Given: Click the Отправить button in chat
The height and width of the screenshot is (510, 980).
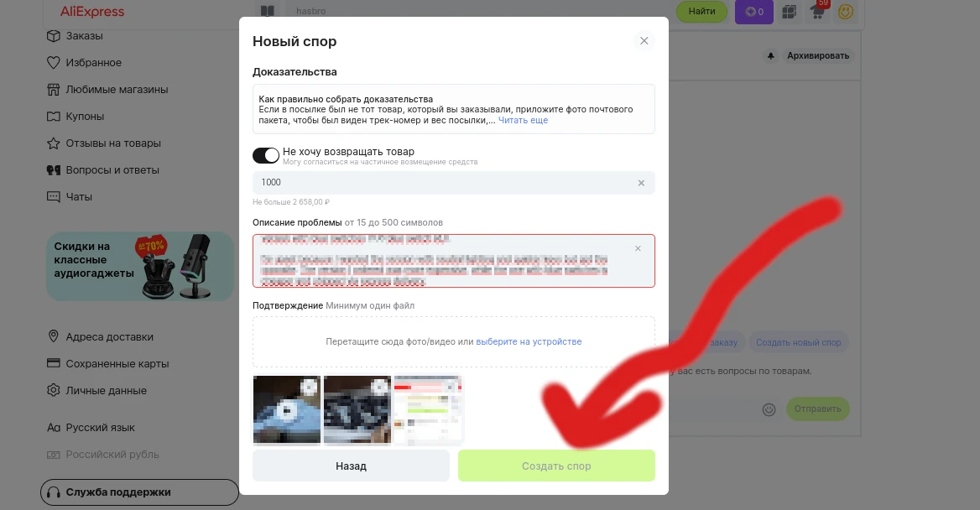Looking at the screenshot, I should pos(817,409).
